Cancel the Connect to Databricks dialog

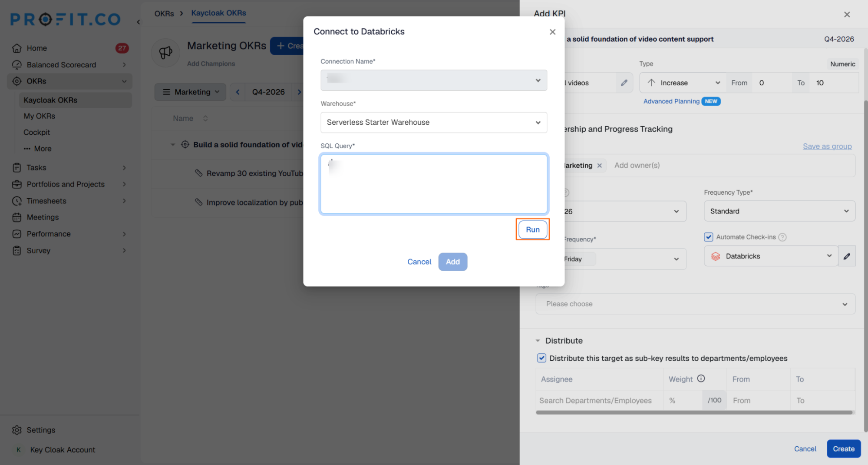click(x=419, y=262)
